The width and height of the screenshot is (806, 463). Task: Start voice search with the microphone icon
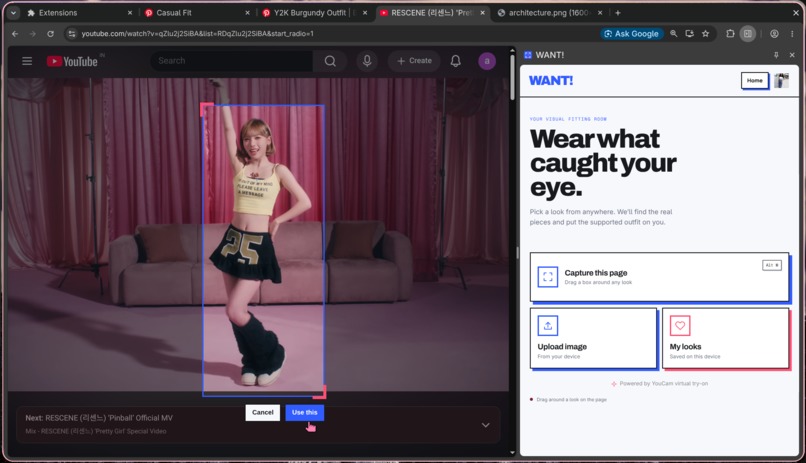point(367,61)
